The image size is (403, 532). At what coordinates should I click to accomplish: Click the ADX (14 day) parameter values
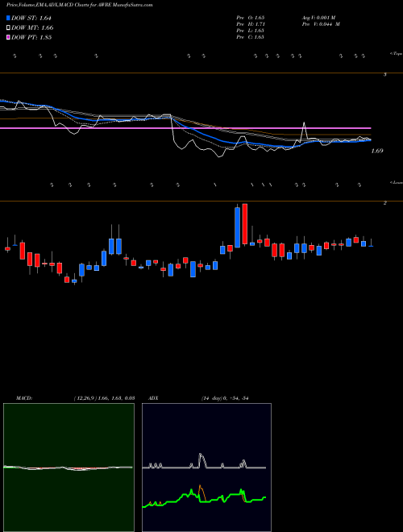point(225,398)
